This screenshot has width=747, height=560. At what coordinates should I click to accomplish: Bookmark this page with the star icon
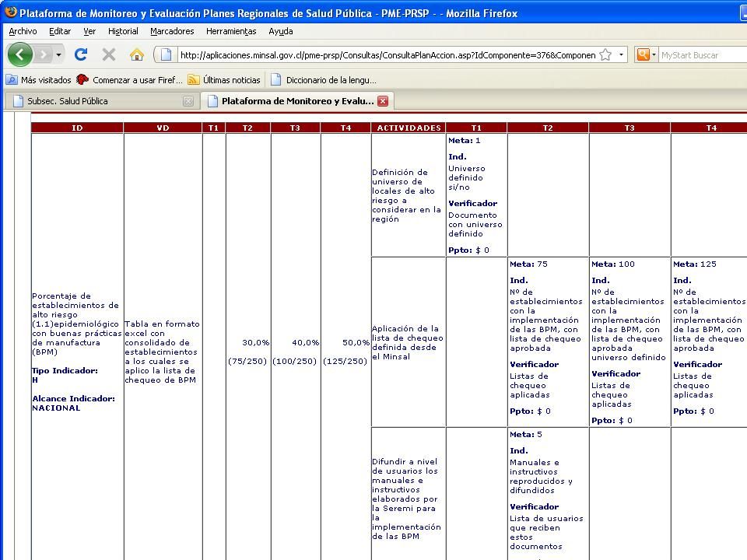pyautogui.click(x=605, y=54)
